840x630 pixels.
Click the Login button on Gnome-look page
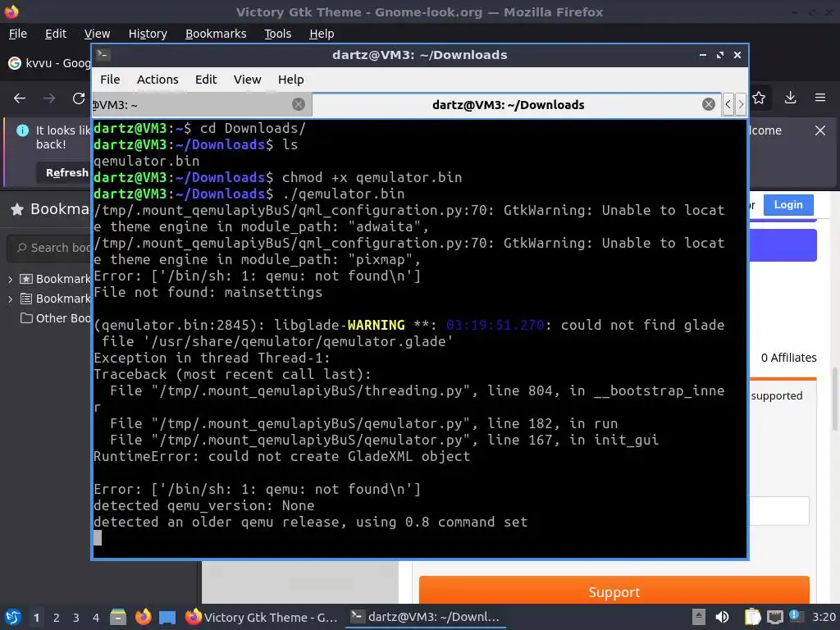788,204
